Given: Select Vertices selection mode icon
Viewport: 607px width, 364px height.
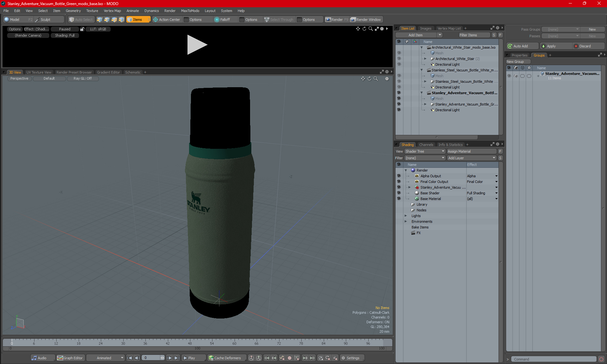Looking at the screenshot, I should pos(100,20).
